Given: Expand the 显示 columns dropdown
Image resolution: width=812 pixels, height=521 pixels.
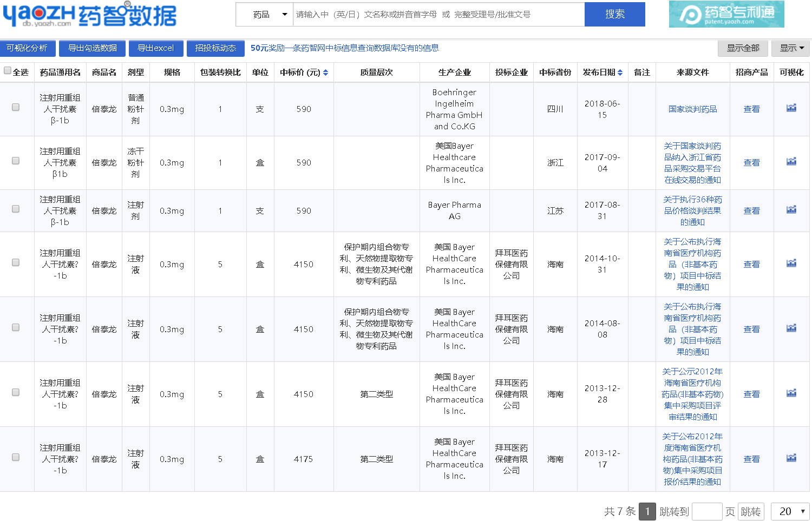Looking at the screenshot, I should coord(791,48).
